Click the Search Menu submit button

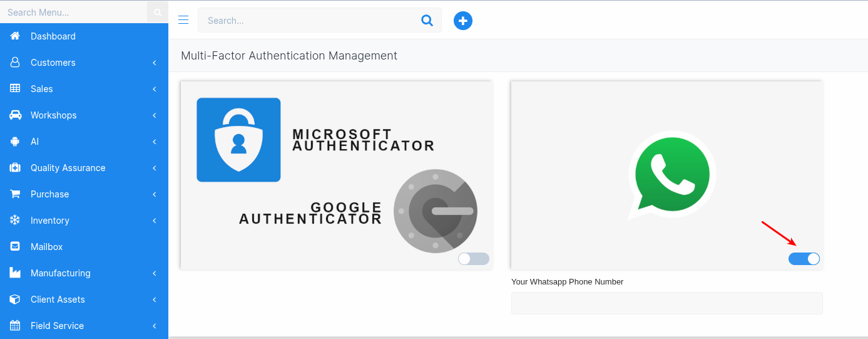pos(158,12)
